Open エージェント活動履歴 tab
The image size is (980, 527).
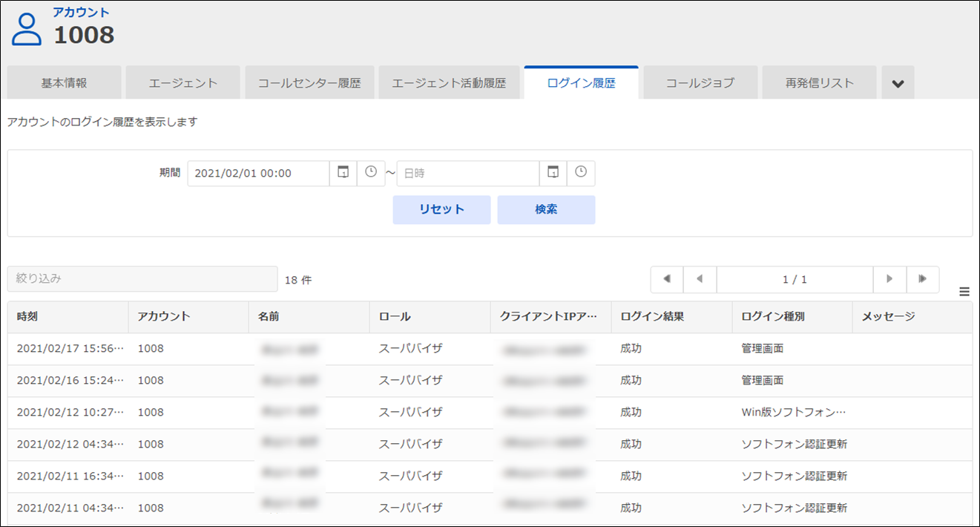pyautogui.click(x=449, y=83)
